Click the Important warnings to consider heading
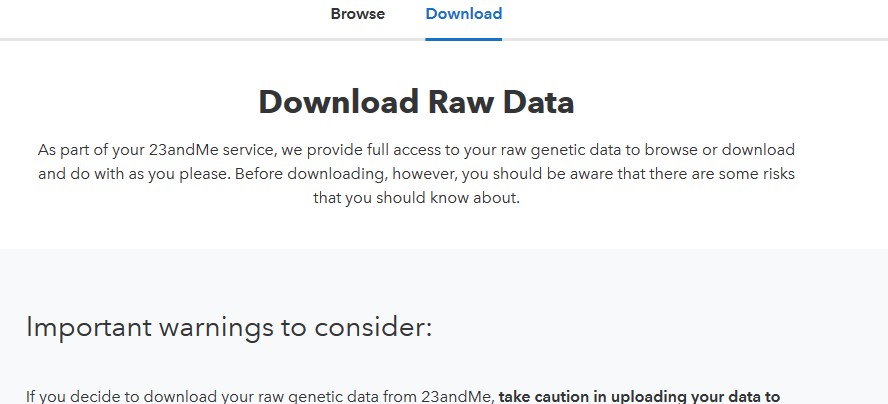 coord(229,327)
